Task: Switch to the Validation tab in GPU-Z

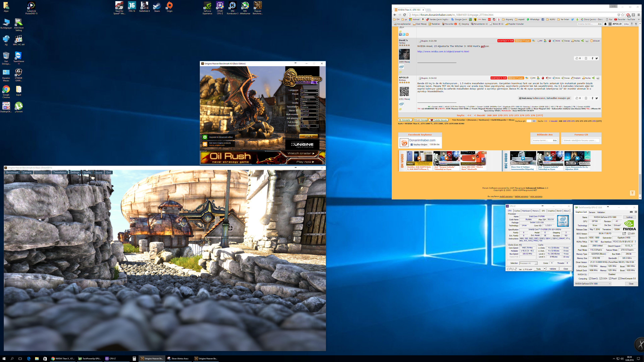Action: [x=601, y=212]
